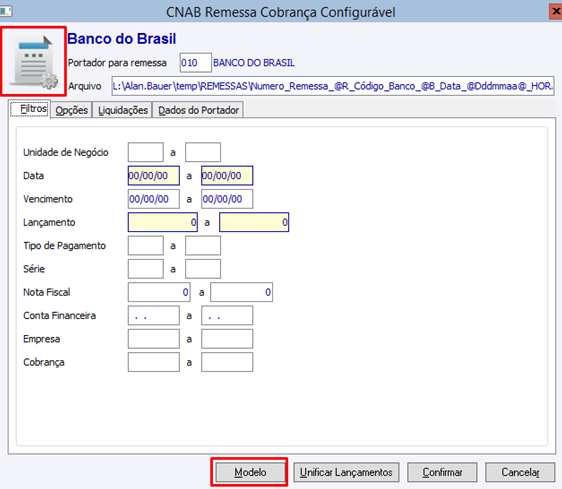Click the document configuration icon

coord(33,62)
